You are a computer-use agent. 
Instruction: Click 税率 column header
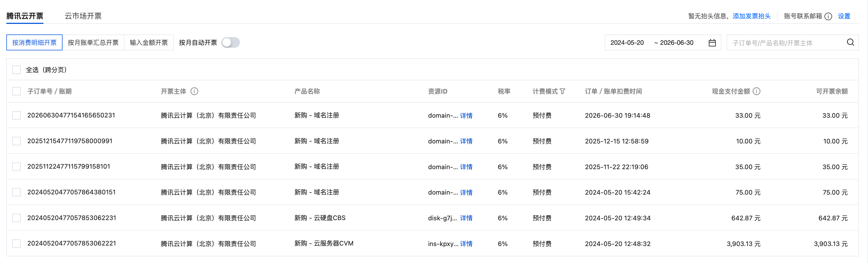(x=504, y=91)
